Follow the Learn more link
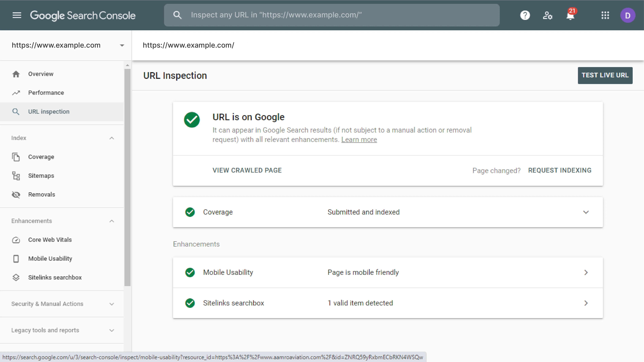Image resolution: width=644 pixels, height=362 pixels. 359,140
